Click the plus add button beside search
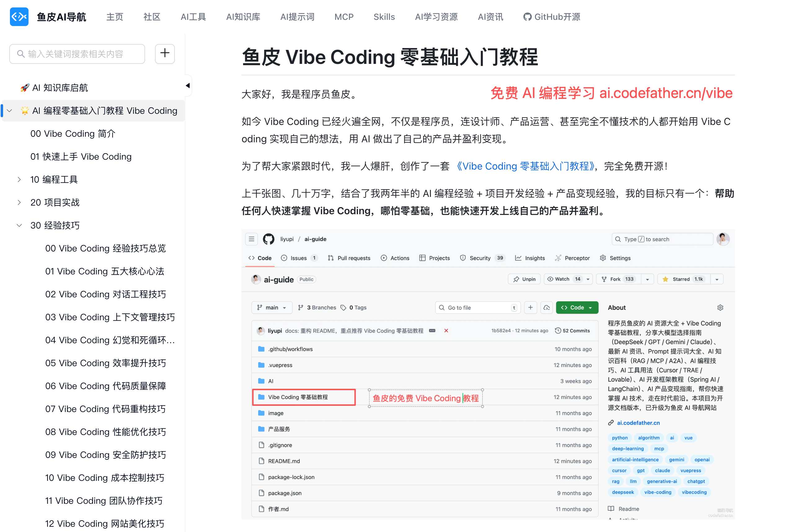 [165, 53]
